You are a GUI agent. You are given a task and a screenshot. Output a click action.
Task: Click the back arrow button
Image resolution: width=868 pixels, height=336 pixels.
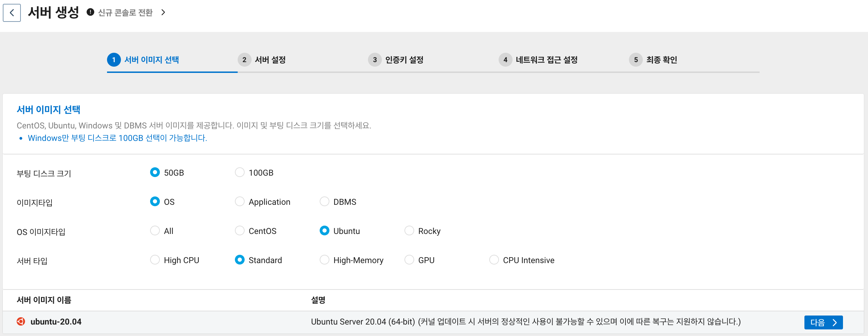[12, 13]
